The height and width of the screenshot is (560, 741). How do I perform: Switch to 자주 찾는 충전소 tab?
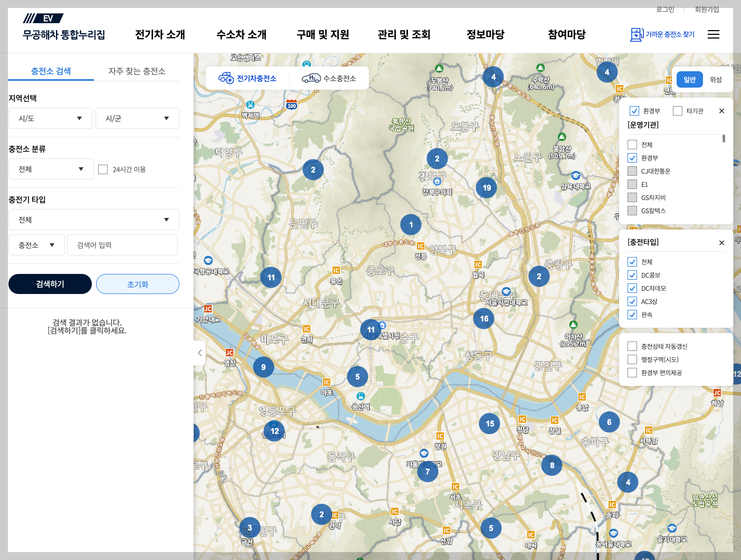click(x=137, y=71)
